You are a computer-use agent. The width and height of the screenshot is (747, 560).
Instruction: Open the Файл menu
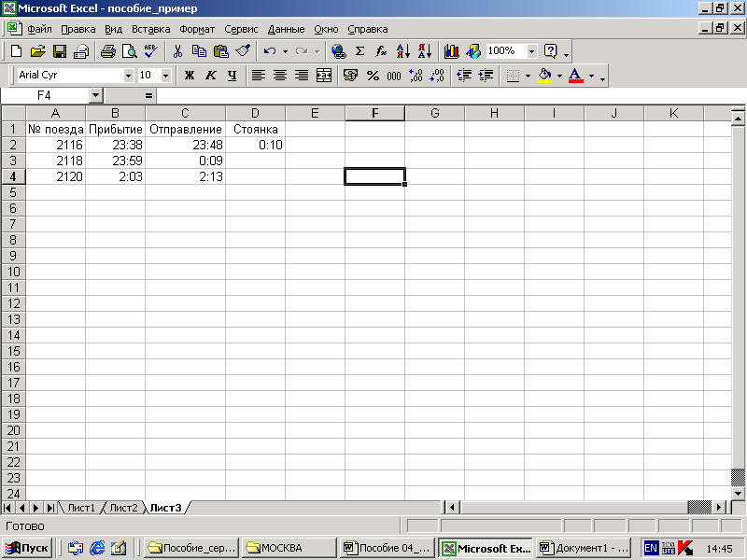pyautogui.click(x=39, y=29)
